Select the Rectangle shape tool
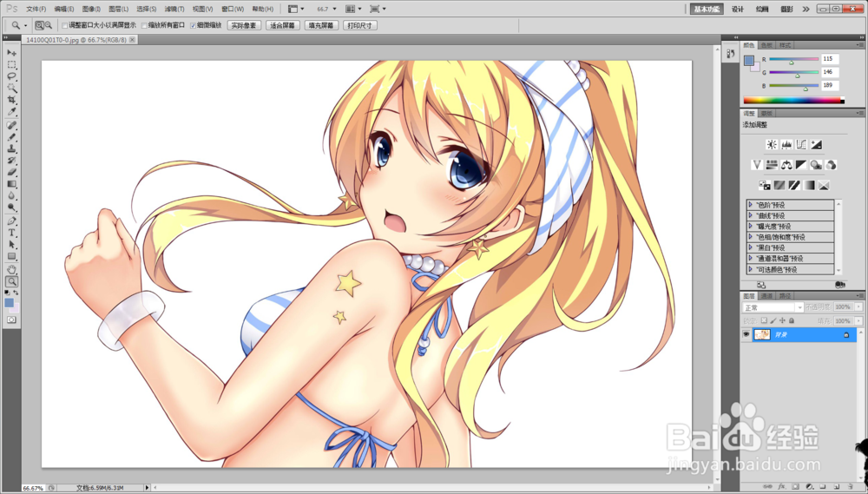This screenshot has width=868, height=494. point(11,256)
